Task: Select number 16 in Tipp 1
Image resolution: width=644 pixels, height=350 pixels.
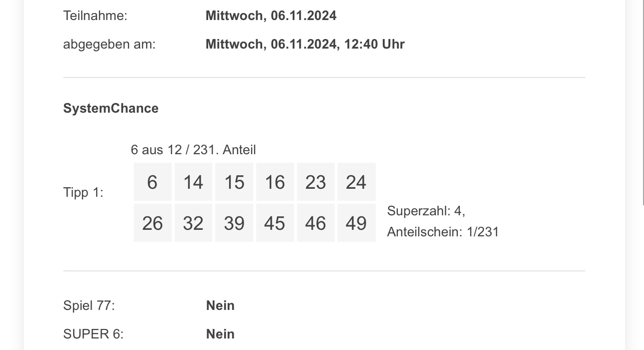Action: 275,182
